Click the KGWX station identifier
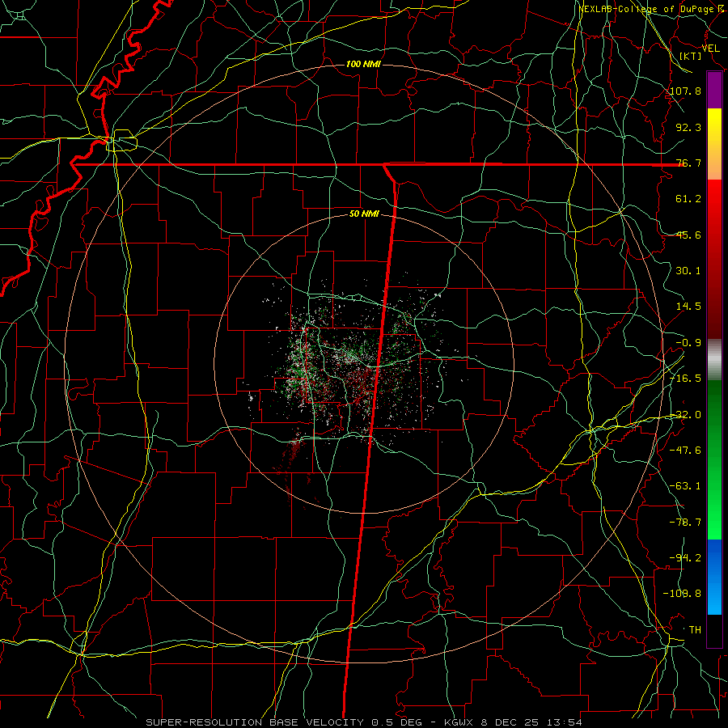 pyautogui.click(x=460, y=722)
